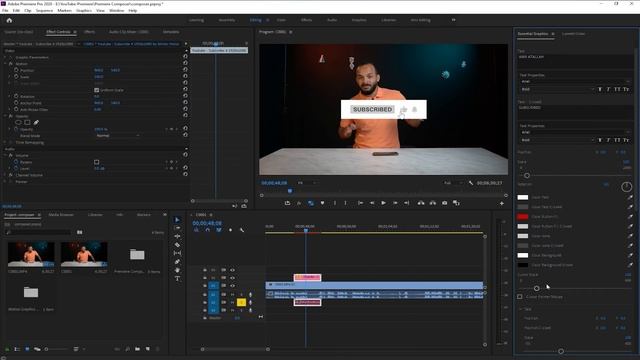This screenshot has height=360, width=640.
Task: Open the first font family dropdown in Essential Graphics
Action: pyautogui.click(x=575, y=82)
